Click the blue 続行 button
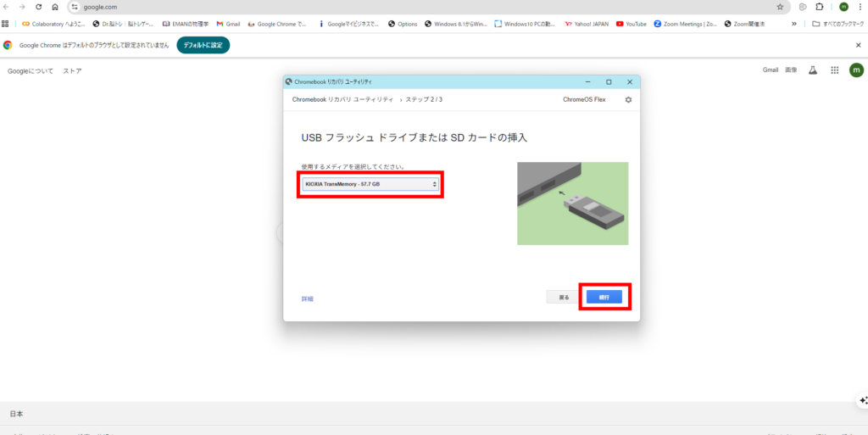Viewport: 868px width, 435px height. [604, 297]
